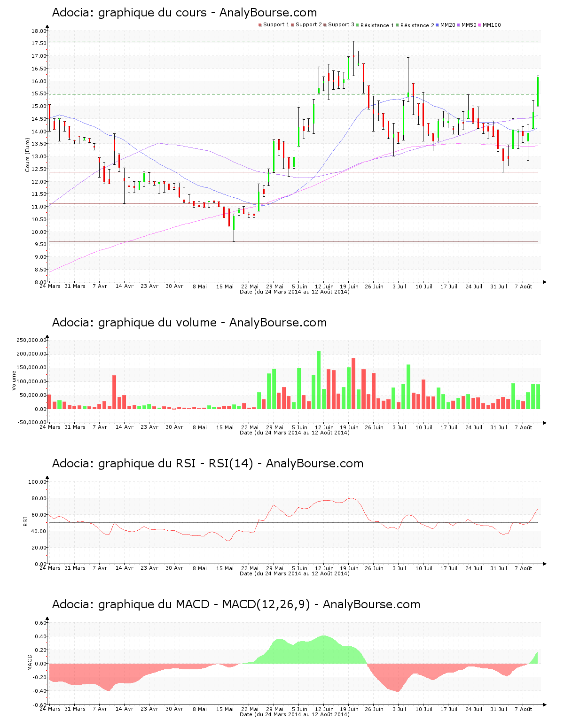The image size is (564, 728).
Task: Click '19 Juin' date label under the volume chart
Action: pyautogui.click(x=349, y=427)
